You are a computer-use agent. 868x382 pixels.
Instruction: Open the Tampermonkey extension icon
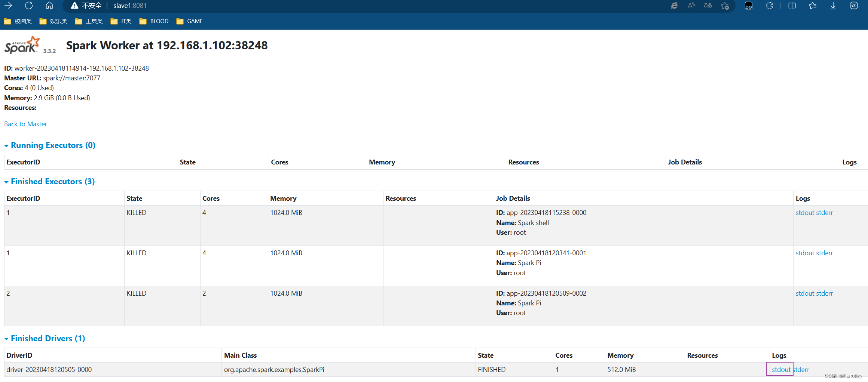click(x=749, y=6)
